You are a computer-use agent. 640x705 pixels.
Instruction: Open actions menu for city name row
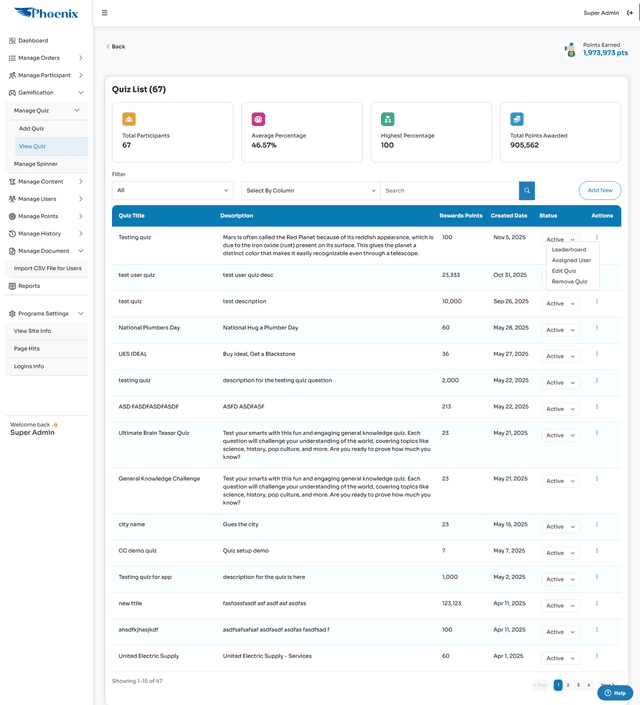(597, 524)
